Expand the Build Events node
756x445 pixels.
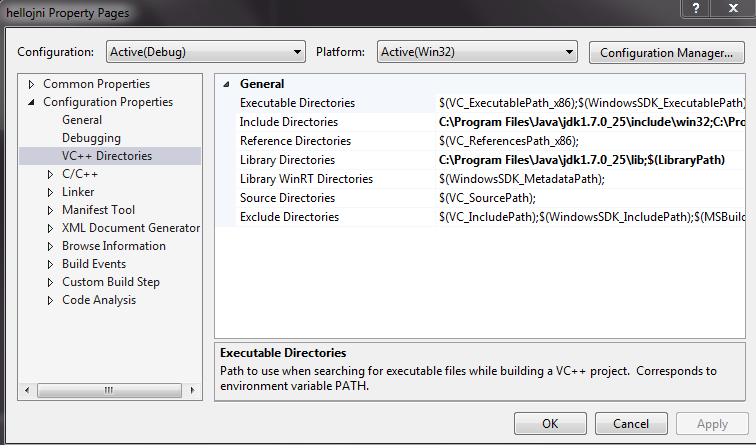point(51,264)
